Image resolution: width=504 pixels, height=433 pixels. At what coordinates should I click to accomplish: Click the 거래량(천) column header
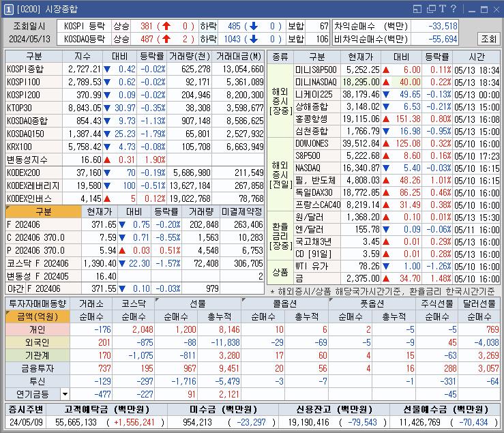[x=190, y=57]
